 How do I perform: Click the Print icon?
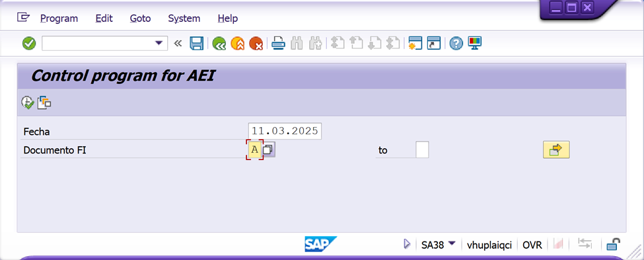(x=279, y=43)
